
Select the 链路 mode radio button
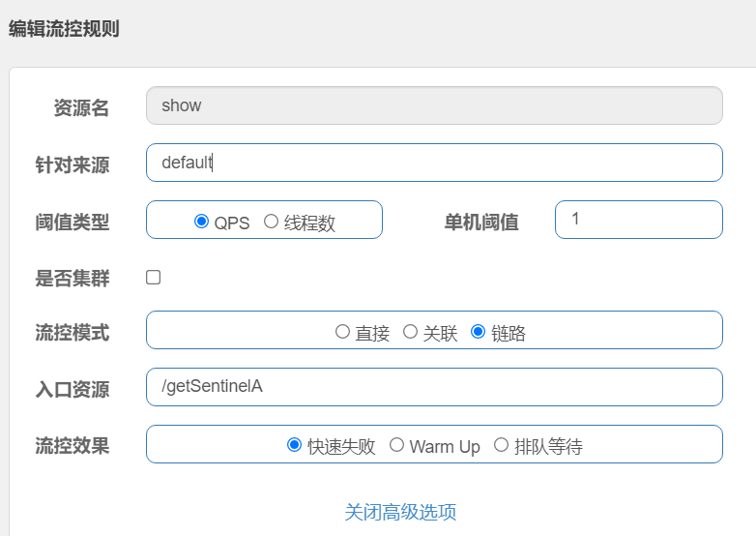pos(478,332)
